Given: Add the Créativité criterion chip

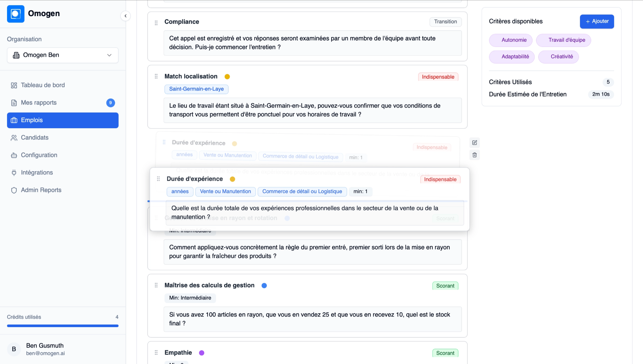Looking at the screenshot, I should 558,57.
